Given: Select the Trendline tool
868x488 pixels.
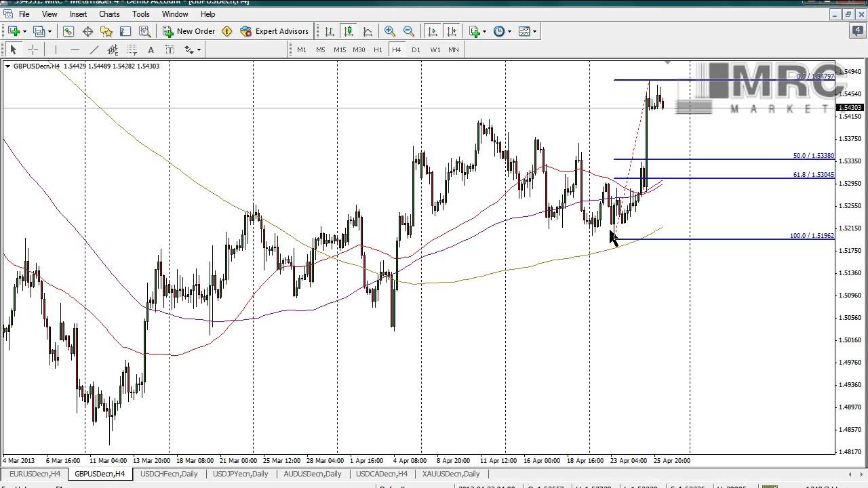Looking at the screenshot, I should (94, 49).
